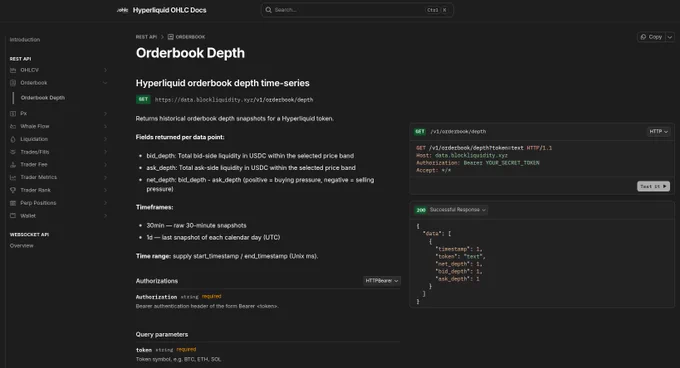Screen dimensions: 680x368
Task: Expand the Trader Metrics section chevron
Action: coord(105,177)
